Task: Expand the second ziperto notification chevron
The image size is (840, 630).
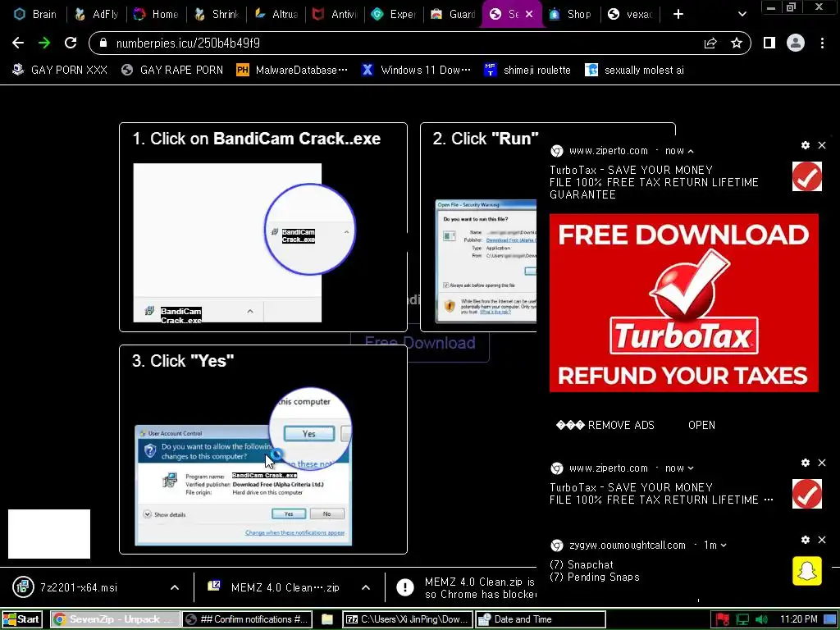Action: [691, 468]
